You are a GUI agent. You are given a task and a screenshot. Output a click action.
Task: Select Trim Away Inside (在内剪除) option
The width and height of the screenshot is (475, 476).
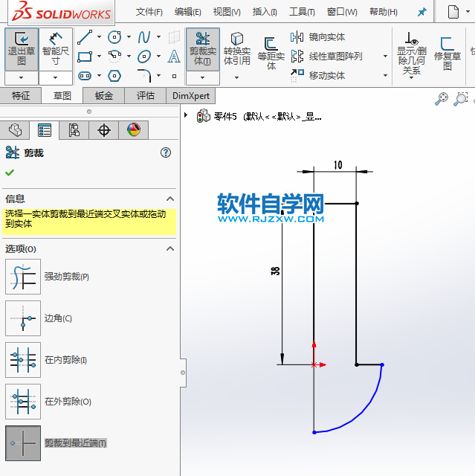(23, 360)
